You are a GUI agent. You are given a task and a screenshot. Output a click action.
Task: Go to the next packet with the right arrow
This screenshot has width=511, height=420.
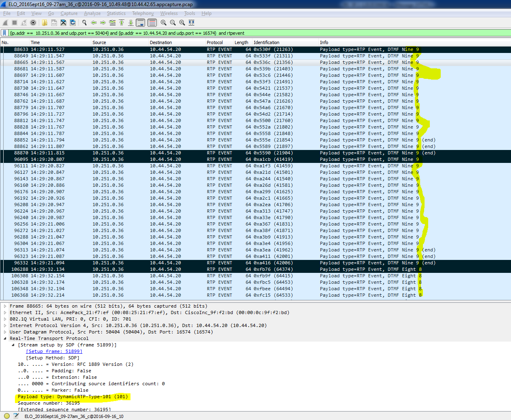103,23
